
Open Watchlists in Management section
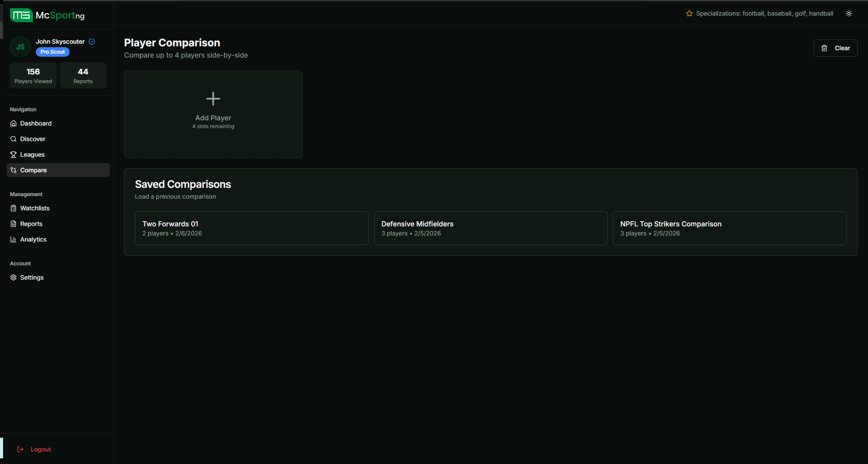coord(35,208)
